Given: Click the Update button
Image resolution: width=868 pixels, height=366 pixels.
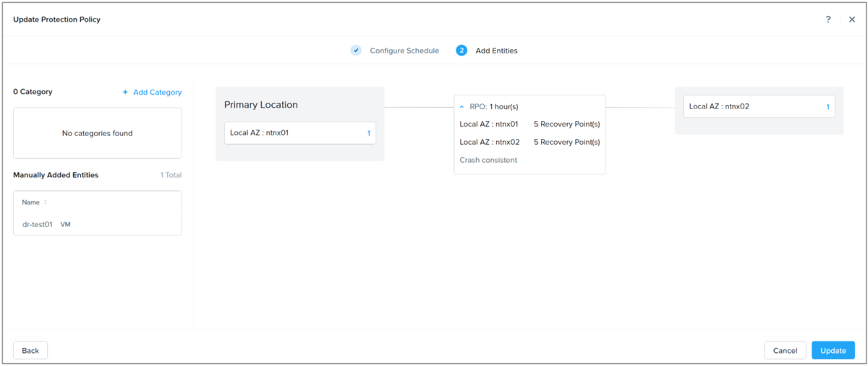Looking at the screenshot, I should point(833,350).
